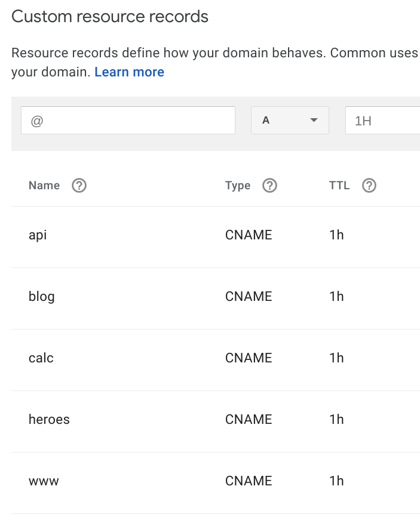
Task: Open the "Learn more" link
Action: [x=129, y=72]
